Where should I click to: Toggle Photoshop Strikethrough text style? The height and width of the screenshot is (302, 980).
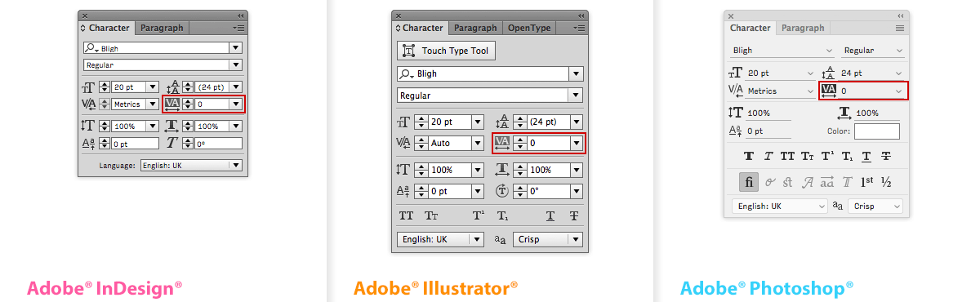(x=886, y=156)
